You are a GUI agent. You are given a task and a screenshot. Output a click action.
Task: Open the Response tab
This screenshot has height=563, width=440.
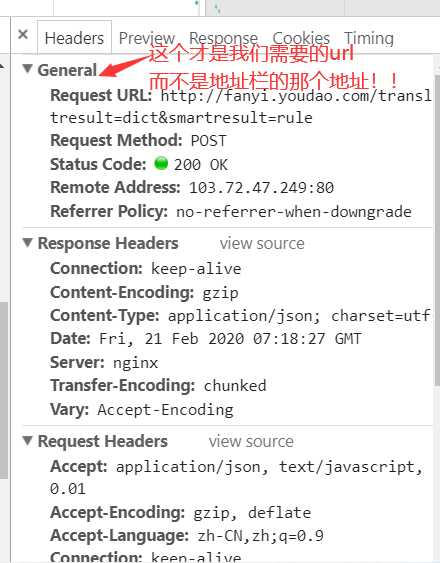pyautogui.click(x=223, y=38)
